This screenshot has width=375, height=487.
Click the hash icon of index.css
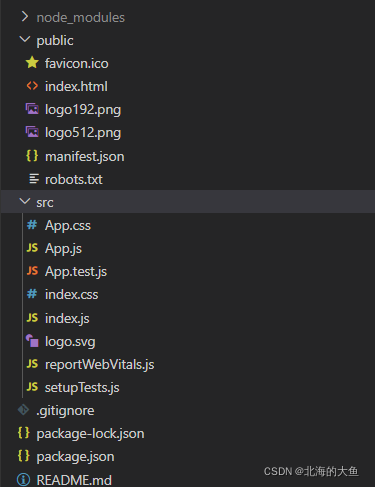click(32, 294)
